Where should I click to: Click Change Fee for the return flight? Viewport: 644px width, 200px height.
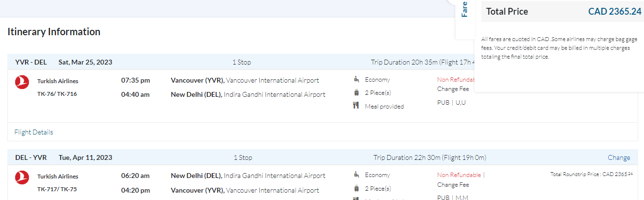[x=453, y=185]
